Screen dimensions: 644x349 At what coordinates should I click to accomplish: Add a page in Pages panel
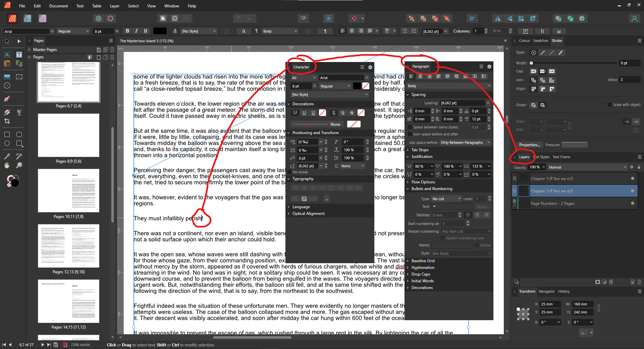(x=99, y=57)
